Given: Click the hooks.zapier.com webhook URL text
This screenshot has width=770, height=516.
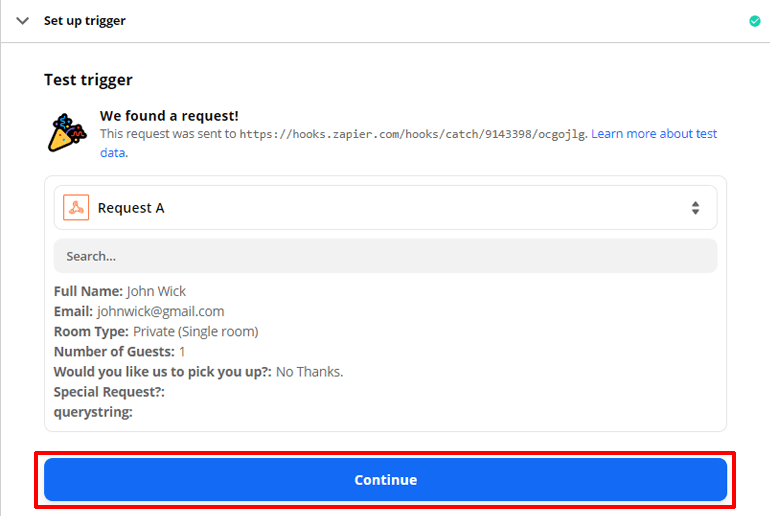Looking at the screenshot, I should [412, 134].
